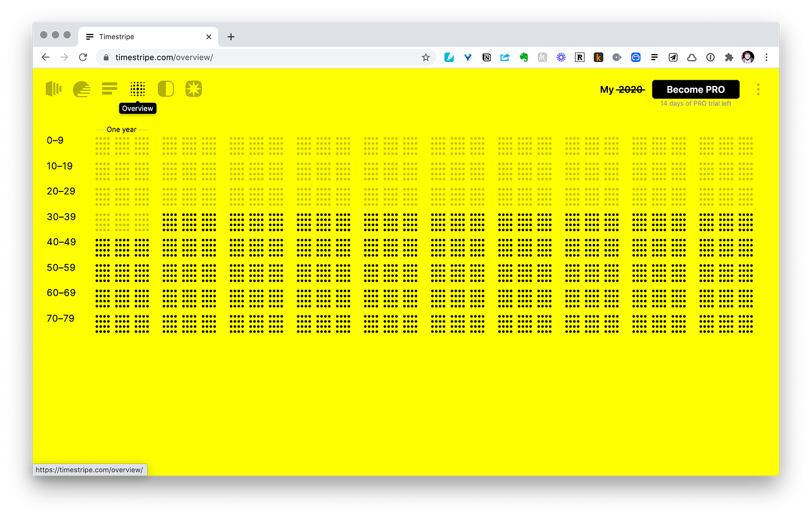Click the 60–69 age row label
Image resolution: width=812 pixels, height=519 pixels.
click(x=61, y=293)
